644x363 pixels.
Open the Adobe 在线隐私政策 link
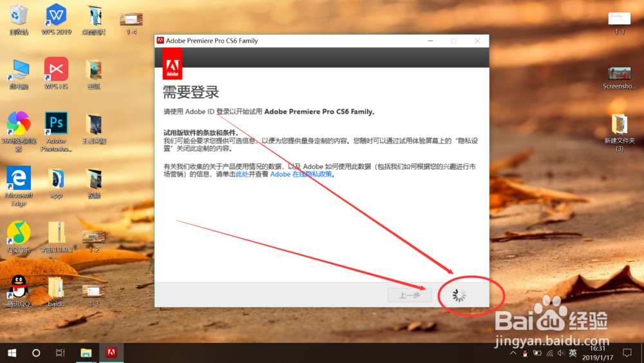(301, 174)
